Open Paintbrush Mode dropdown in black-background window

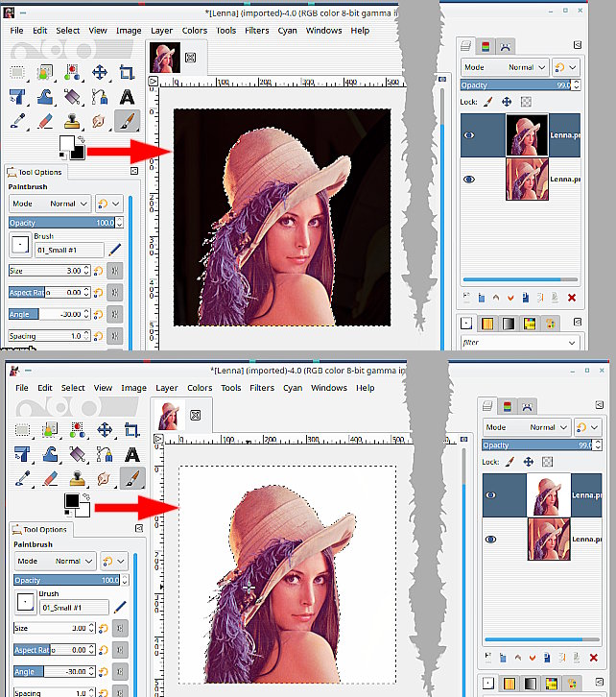50,204
